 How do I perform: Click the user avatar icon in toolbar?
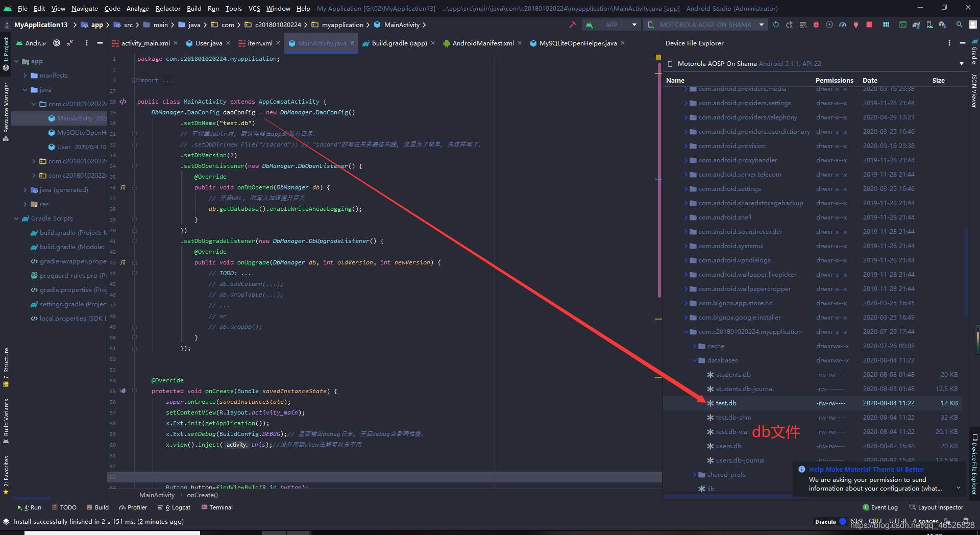(973, 25)
